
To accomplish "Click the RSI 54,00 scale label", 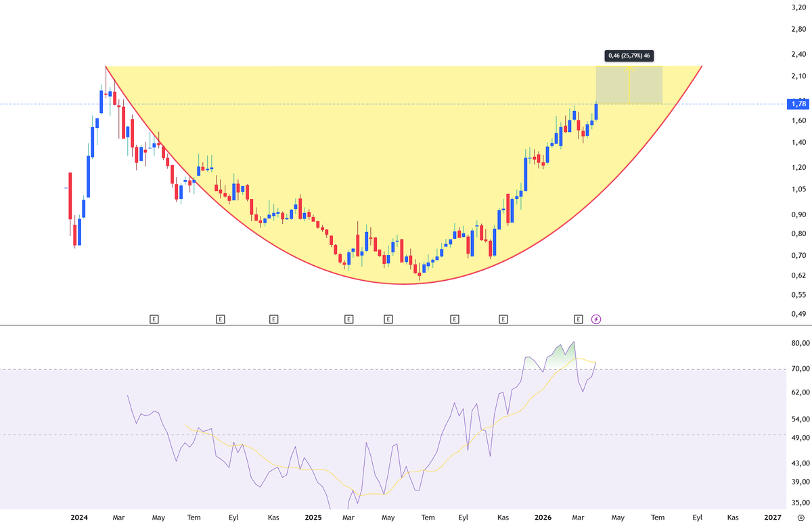I will click(x=800, y=419).
